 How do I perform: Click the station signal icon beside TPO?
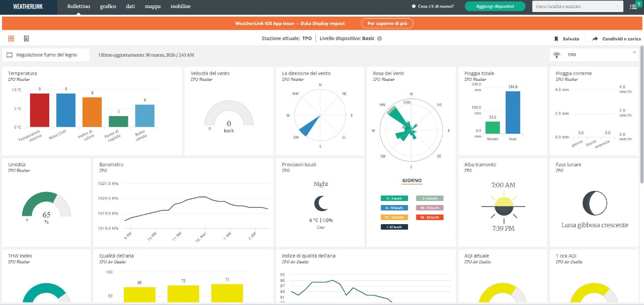tap(556, 55)
